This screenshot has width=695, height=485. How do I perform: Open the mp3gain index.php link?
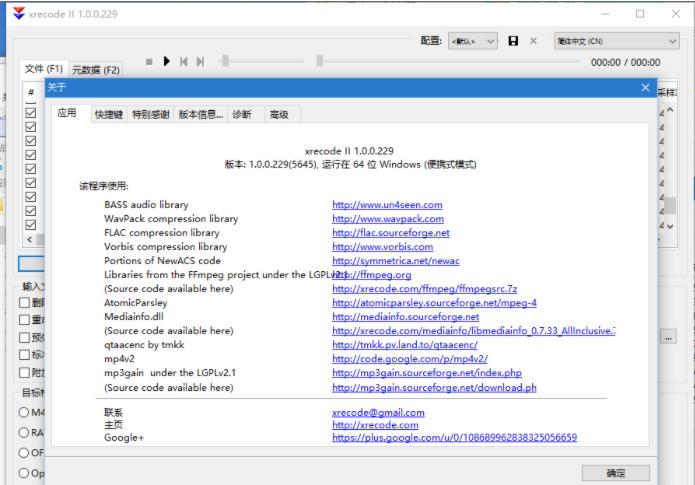[x=426, y=373]
